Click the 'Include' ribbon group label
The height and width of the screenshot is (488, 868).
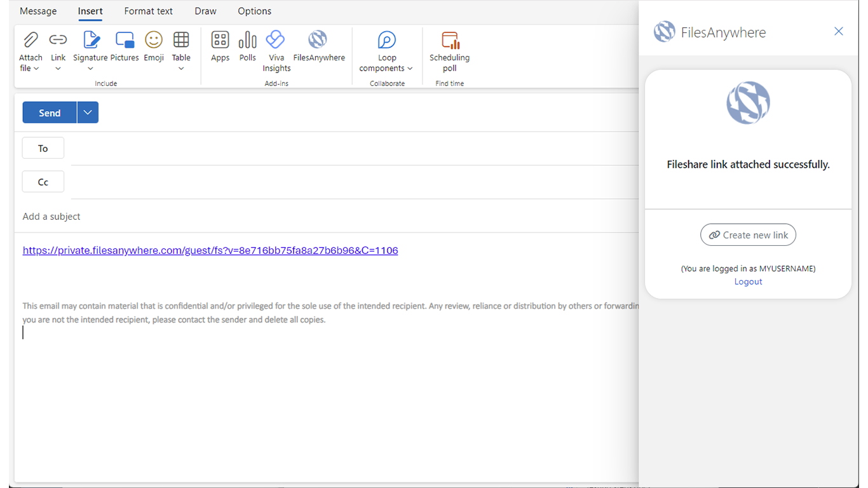106,83
